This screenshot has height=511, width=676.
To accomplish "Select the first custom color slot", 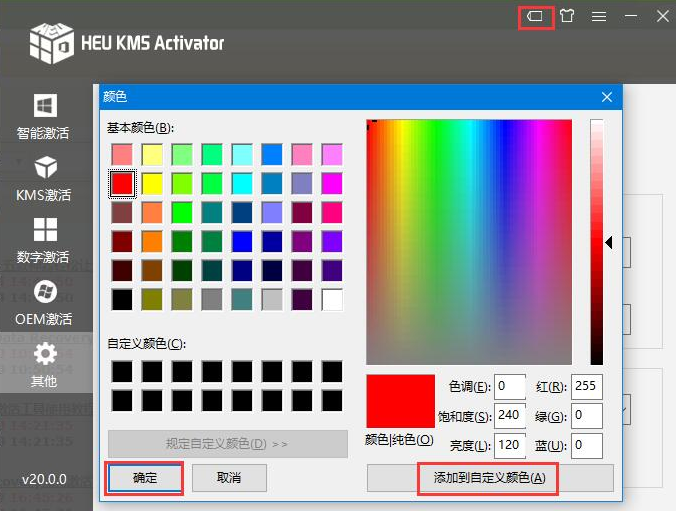I will 122,371.
